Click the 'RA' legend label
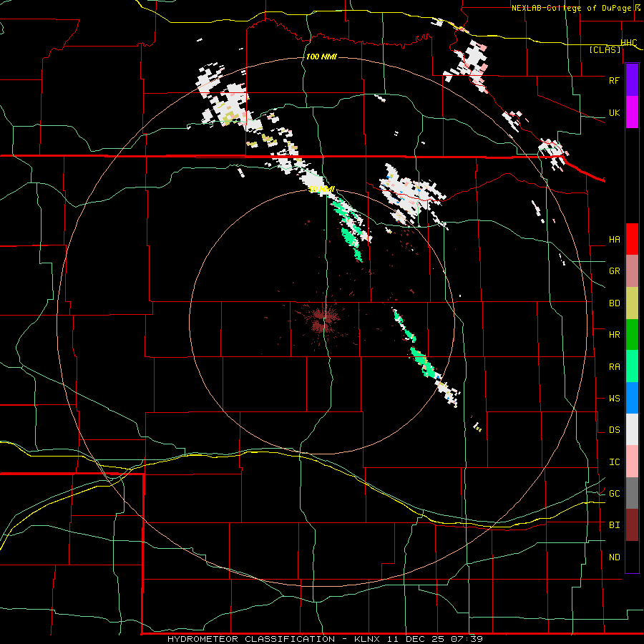 click(x=614, y=367)
